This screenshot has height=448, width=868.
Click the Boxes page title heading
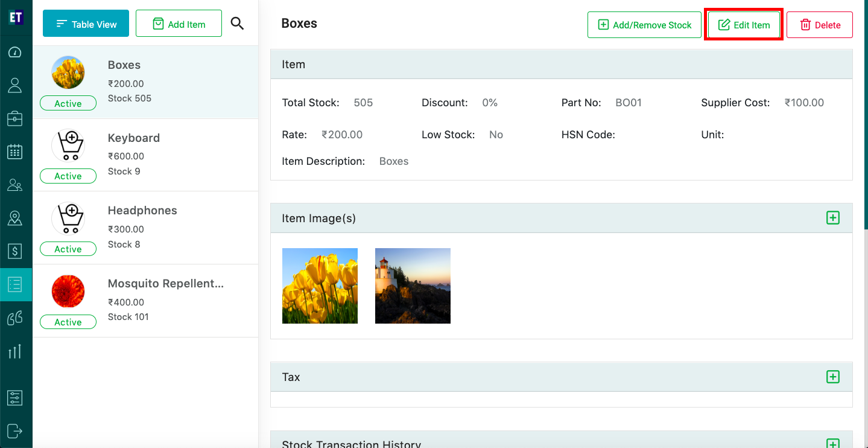[x=299, y=23]
